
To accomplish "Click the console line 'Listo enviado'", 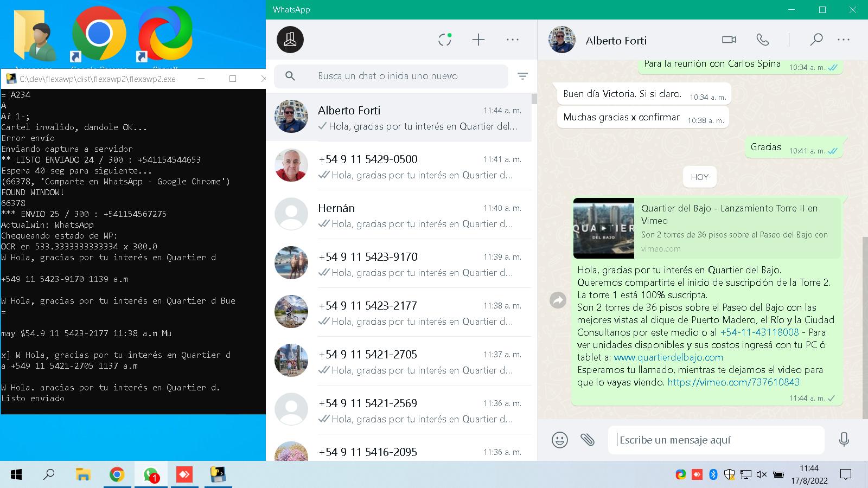I will 33,399.
